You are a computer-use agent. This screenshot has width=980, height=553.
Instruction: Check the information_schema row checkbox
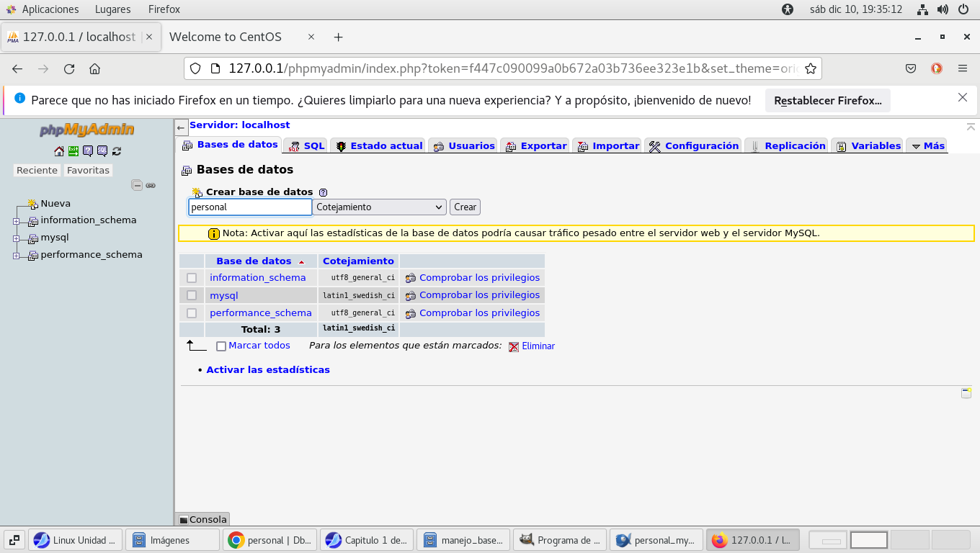click(x=192, y=278)
